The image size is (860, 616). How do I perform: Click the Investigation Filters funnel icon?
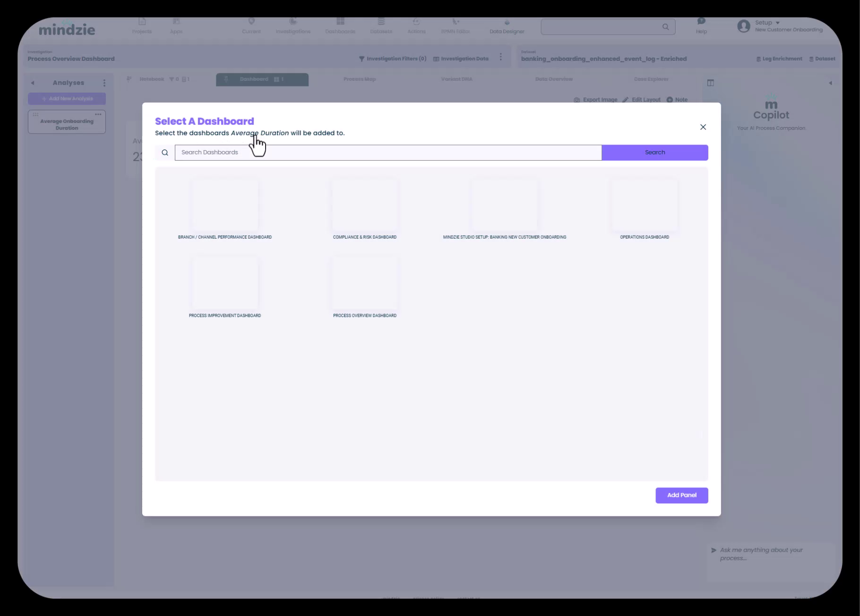click(361, 59)
